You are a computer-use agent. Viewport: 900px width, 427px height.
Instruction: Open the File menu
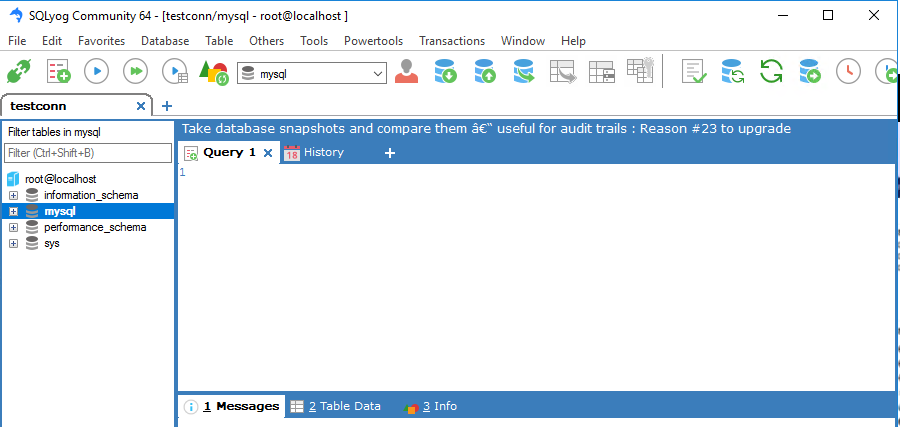[x=17, y=41]
